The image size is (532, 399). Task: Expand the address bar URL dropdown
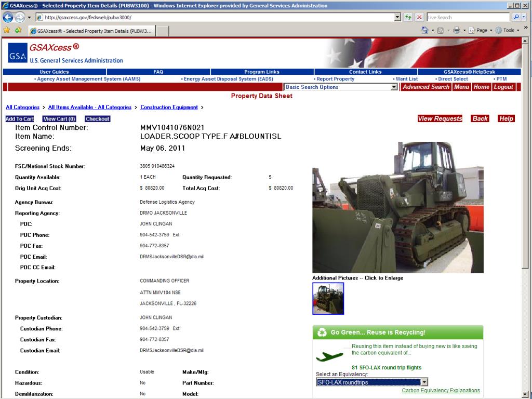click(397, 17)
